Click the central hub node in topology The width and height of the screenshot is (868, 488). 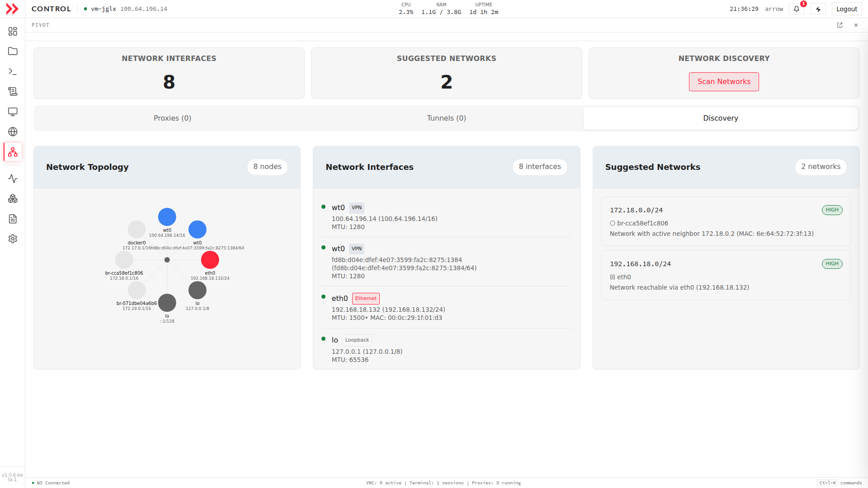pyautogui.click(x=167, y=260)
